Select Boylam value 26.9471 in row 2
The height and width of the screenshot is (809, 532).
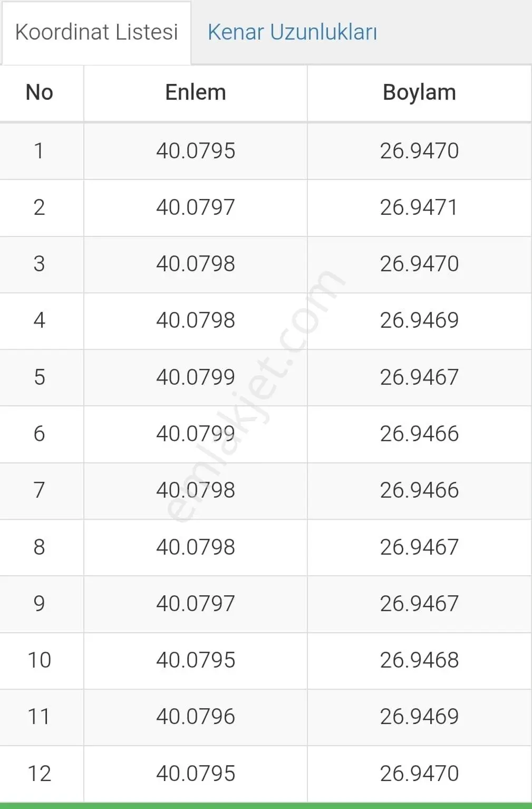point(419,207)
